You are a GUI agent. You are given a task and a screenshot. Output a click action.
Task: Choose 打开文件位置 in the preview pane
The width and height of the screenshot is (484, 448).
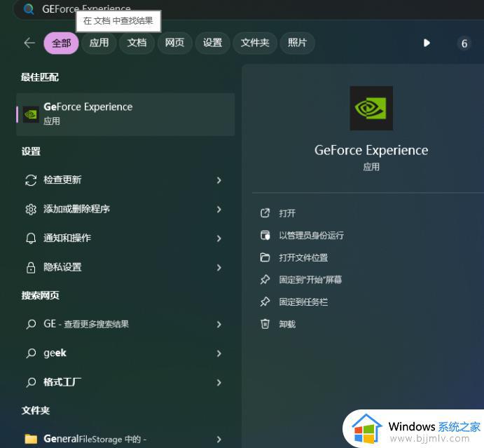[x=303, y=258]
